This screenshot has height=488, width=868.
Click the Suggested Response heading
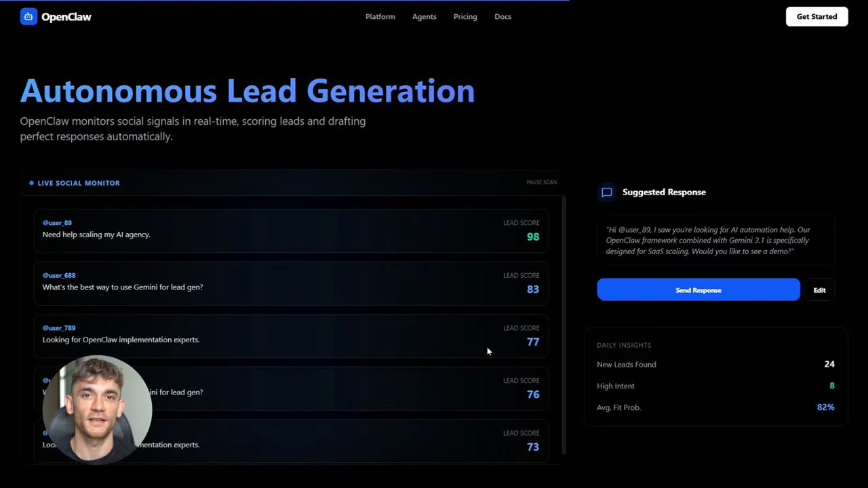point(664,192)
